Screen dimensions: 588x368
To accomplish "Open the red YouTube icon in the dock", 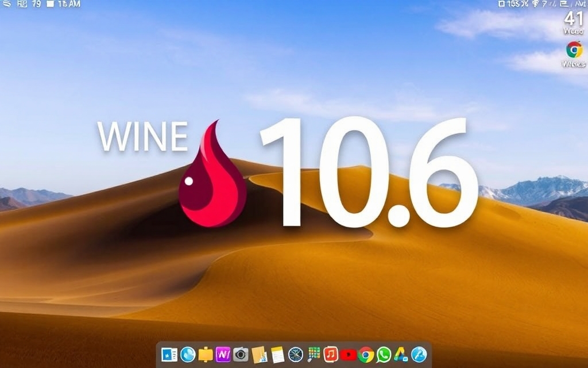I will [x=349, y=355].
